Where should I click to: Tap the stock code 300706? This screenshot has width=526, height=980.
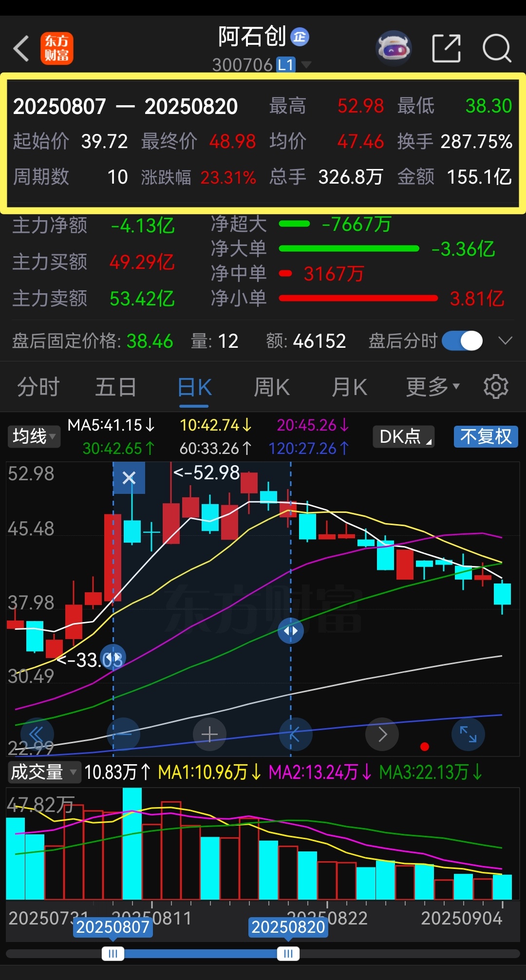tap(242, 65)
